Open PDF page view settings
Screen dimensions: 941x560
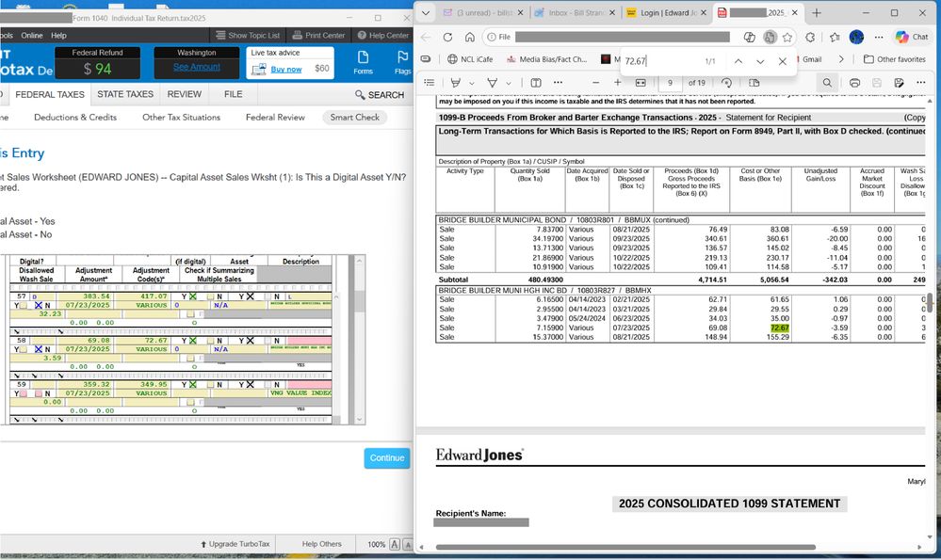754,83
